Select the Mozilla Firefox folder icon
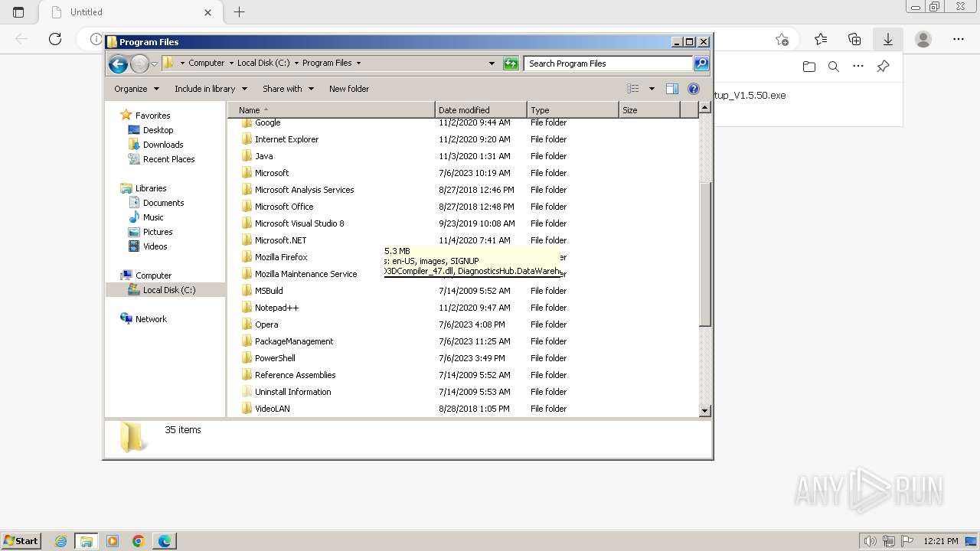 (247, 257)
